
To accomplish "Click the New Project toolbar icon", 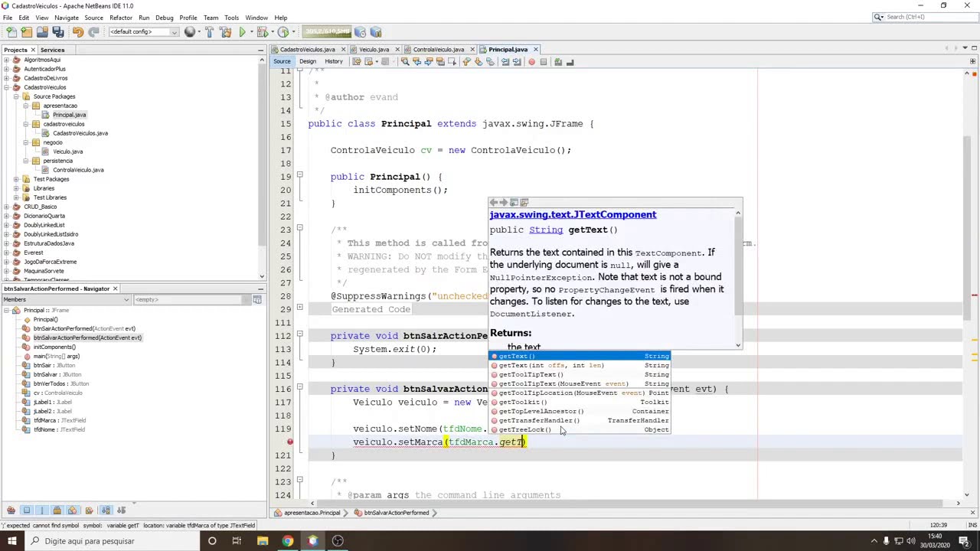I will pyautogui.click(x=27, y=32).
